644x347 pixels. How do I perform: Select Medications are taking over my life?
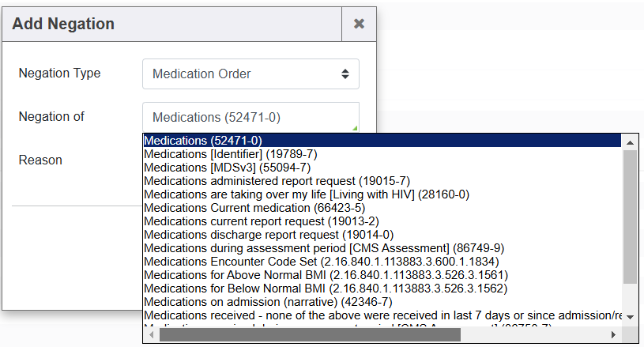point(306,194)
